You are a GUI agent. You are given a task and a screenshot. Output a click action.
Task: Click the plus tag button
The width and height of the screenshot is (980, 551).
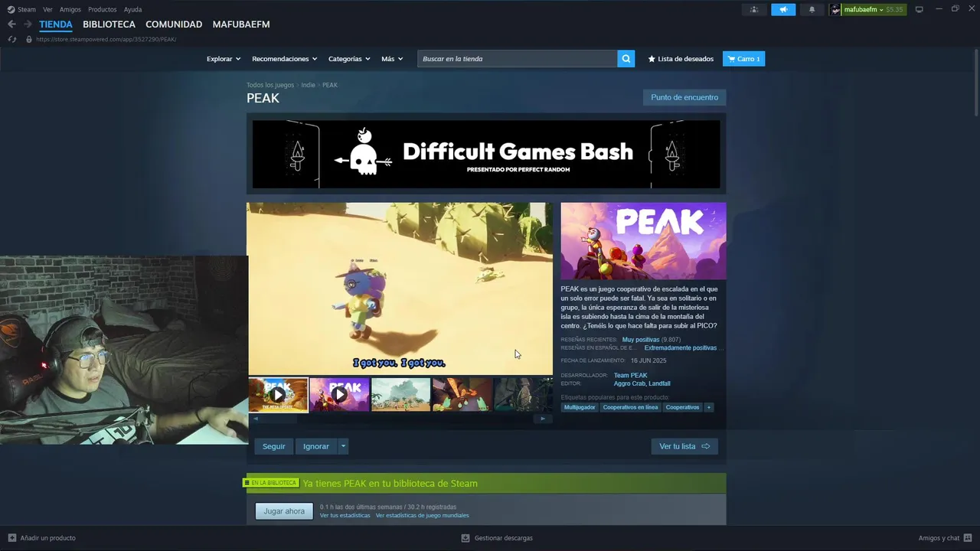pyautogui.click(x=709, y=407)
